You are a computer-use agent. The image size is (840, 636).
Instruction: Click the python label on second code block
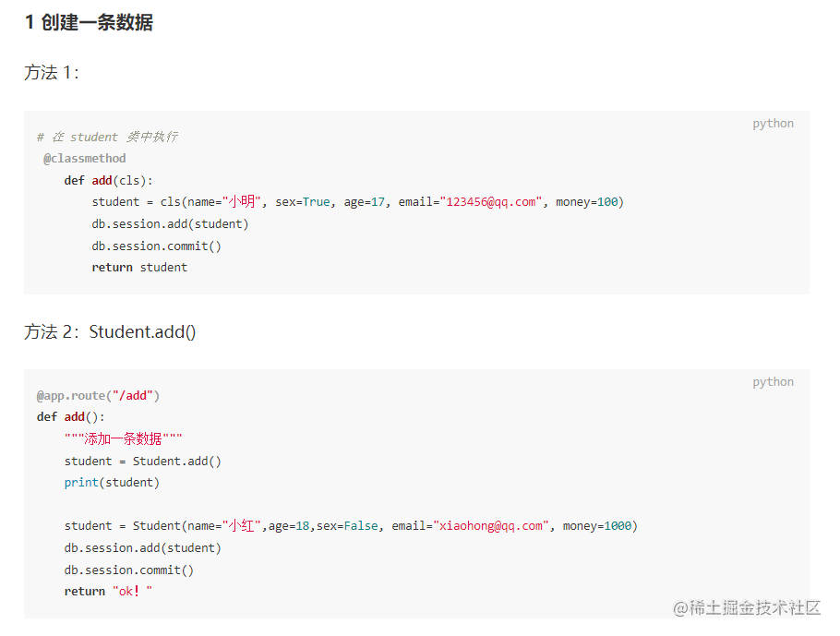[x=773, y=382]
